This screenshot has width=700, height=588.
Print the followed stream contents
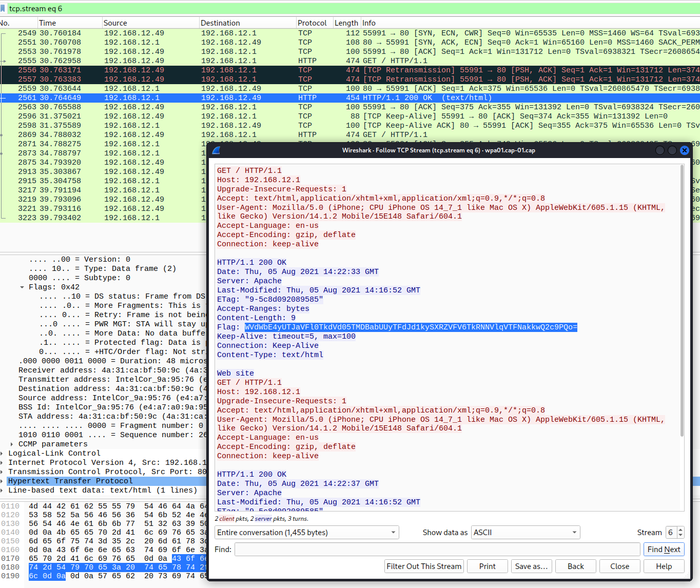(x=487, y=566)
